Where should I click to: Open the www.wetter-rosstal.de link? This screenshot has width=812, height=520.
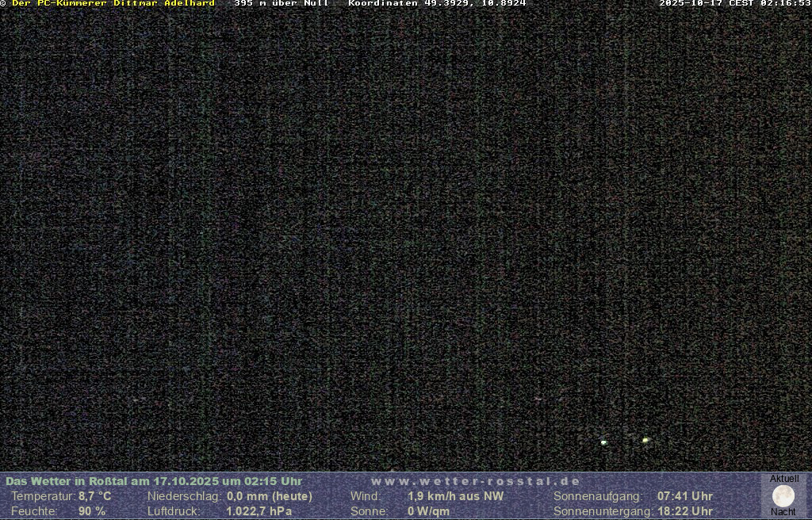pos(475,481)
